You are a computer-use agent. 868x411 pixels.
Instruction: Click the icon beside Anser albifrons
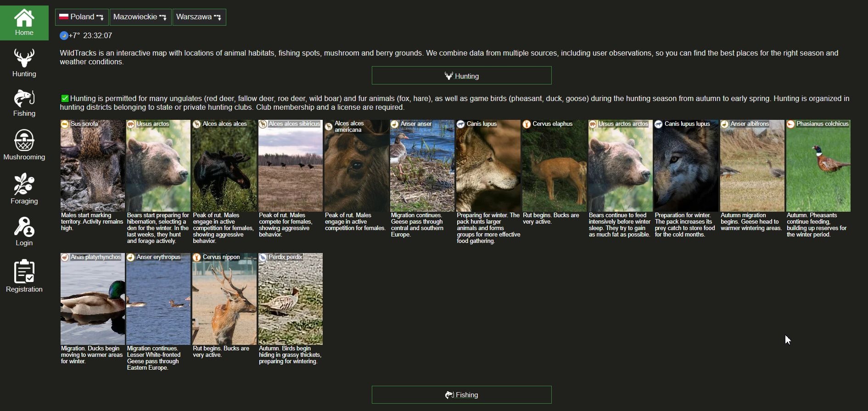tap(725, 124)
